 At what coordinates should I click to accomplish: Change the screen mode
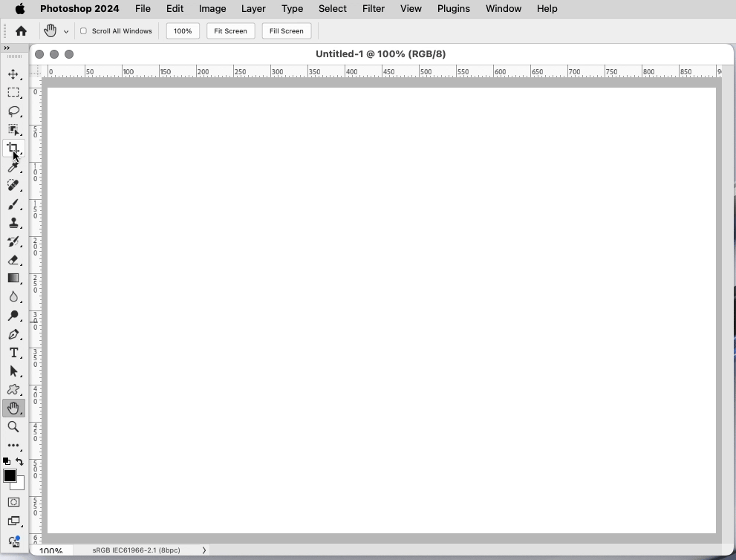13,521
